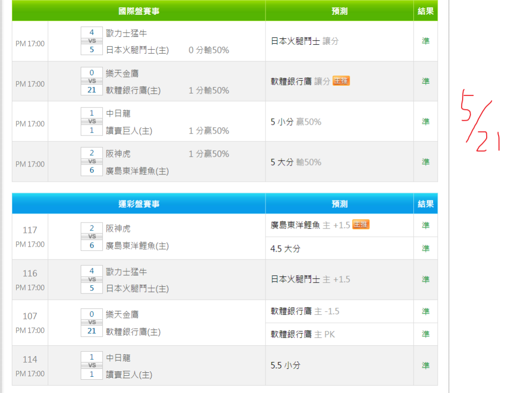532x393 pixels.
Task: Click the 準 result for 5.5 小分
Action: point(426,365)
